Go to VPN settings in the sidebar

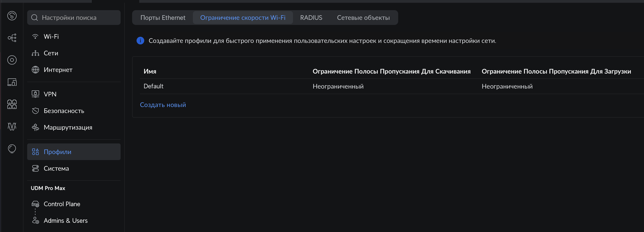(x=50, y=94)
